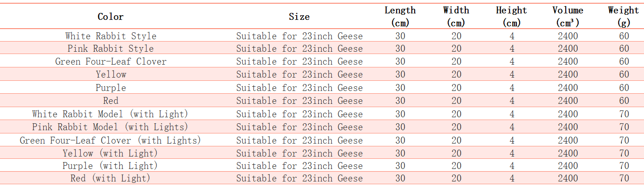
Task: Select the plain Purple color cell
Action: pos(111,88)
